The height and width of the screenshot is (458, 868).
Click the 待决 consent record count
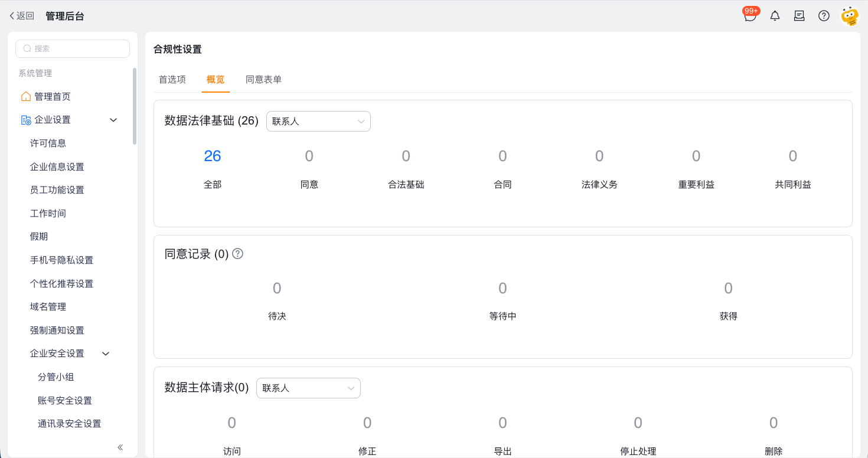tap(277, 288)
